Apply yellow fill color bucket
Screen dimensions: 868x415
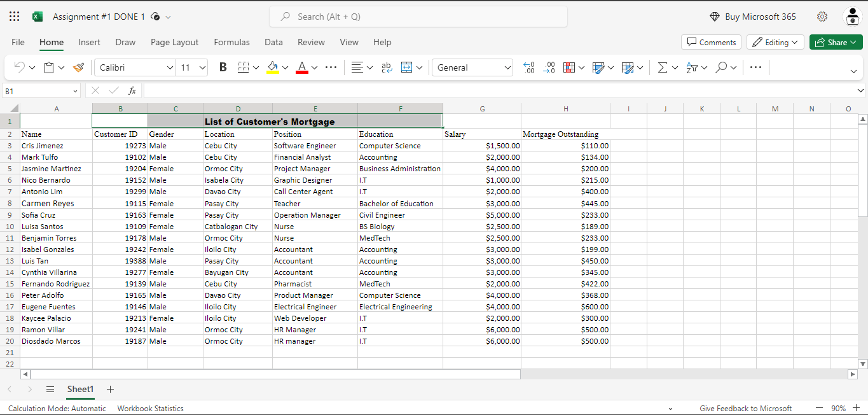273,67
